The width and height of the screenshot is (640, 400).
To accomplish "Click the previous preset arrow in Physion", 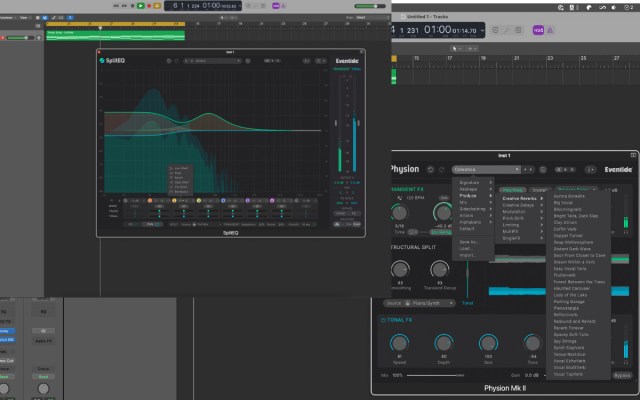I will [526, 169].
